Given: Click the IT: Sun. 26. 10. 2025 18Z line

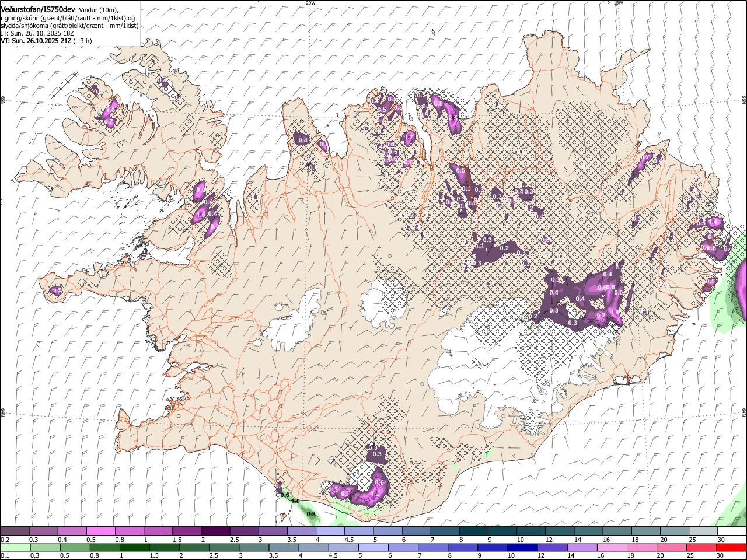Looking at the screenshot, I should (x=37, y=33).
